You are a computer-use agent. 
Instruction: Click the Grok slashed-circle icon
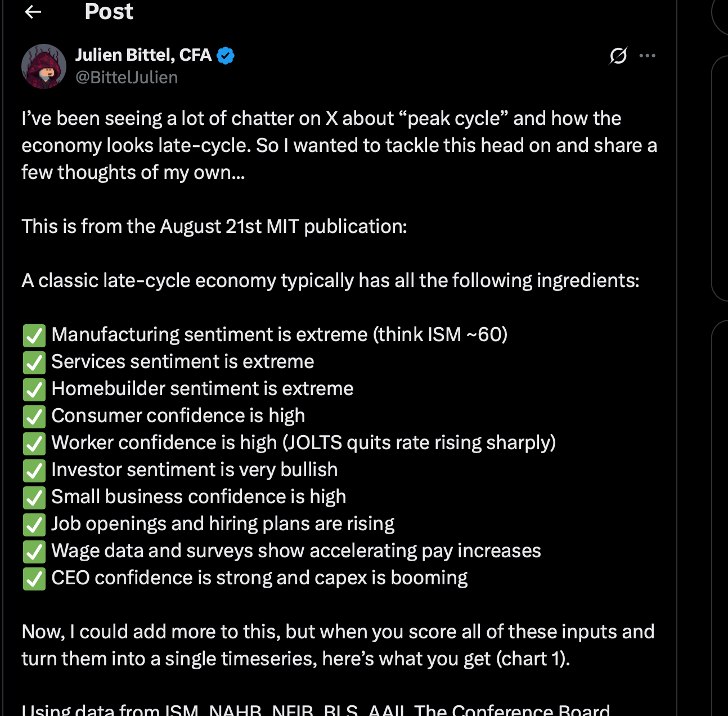618,56
